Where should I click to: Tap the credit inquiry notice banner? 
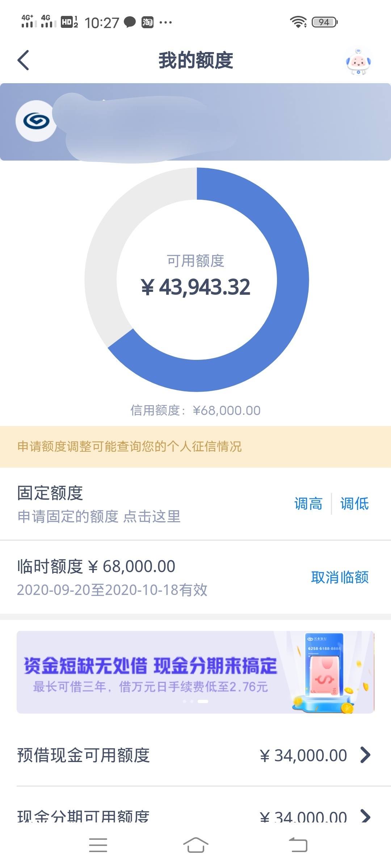195,447
